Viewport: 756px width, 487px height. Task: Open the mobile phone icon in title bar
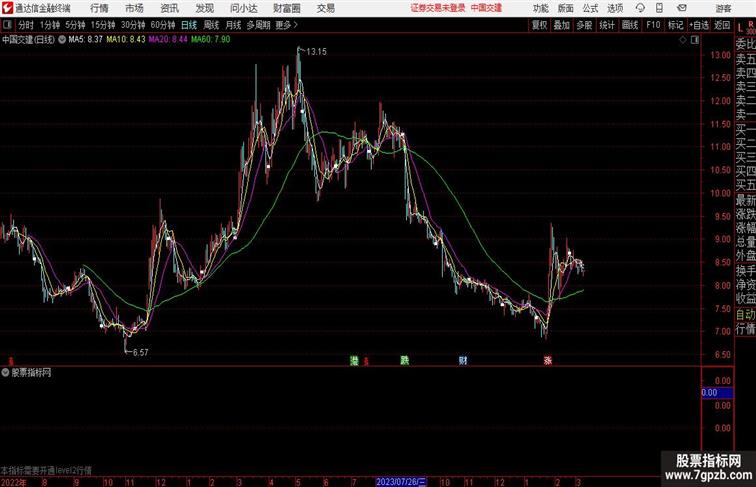659,8
